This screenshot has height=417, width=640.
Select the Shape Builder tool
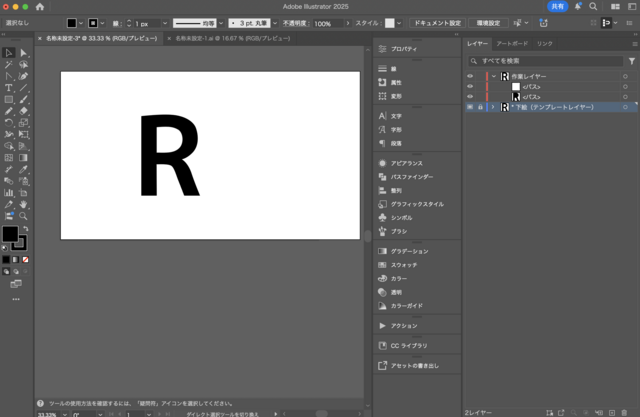pos(9,146)
